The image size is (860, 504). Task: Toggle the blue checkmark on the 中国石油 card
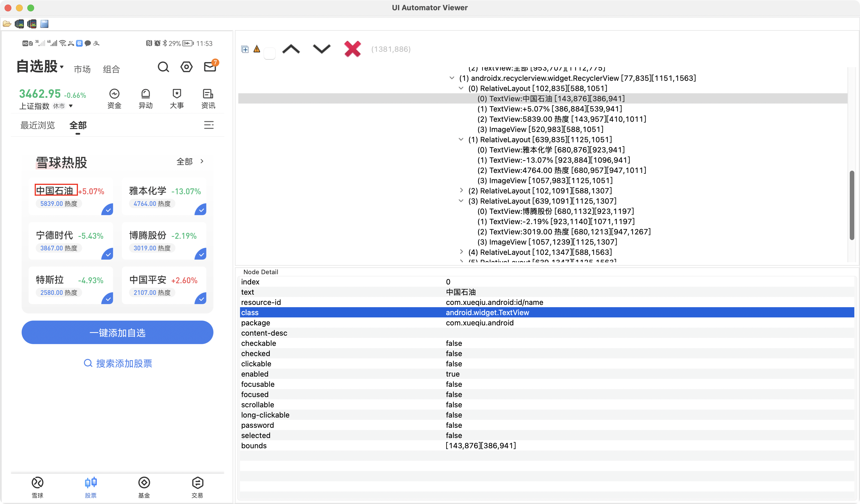pos(108,210)
